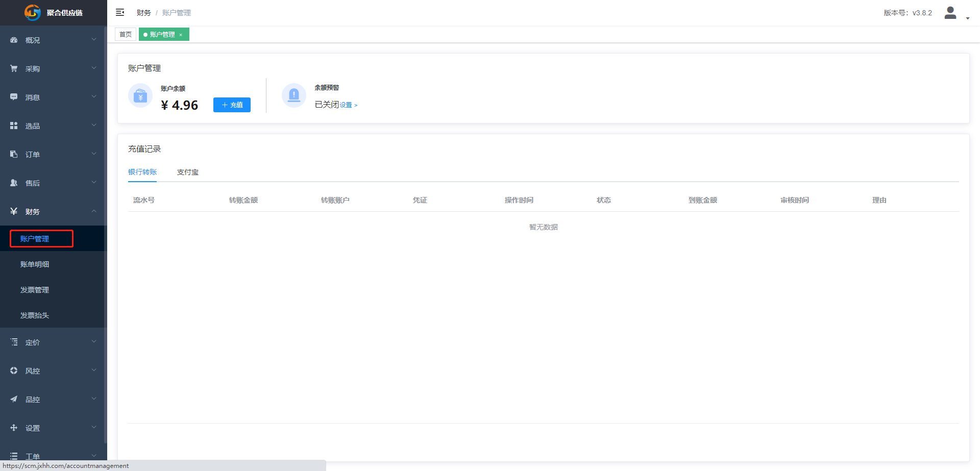Click the 财务 breadcrumb link
This screenshot has width=980, height=471.
(143, 13)
